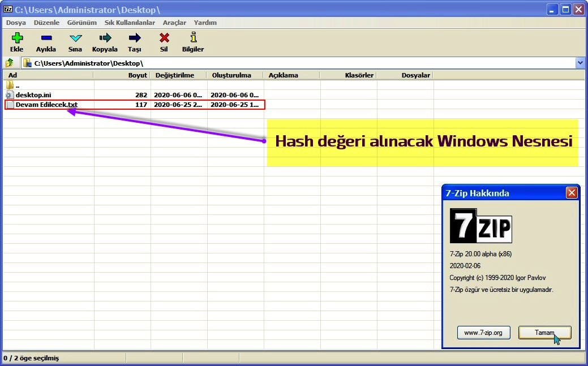
Task: Click the Taşı (move) arrow icon
Action: (135, 37)
